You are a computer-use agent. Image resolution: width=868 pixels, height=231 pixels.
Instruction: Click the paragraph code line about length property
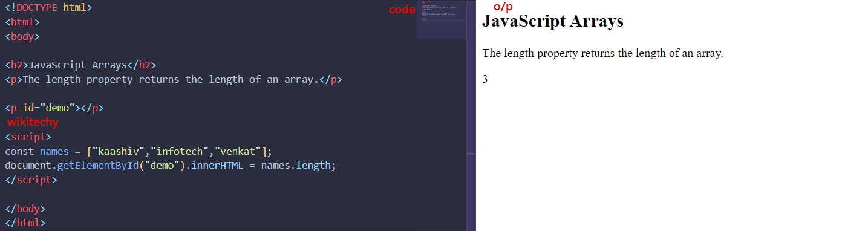coord(174,79)
